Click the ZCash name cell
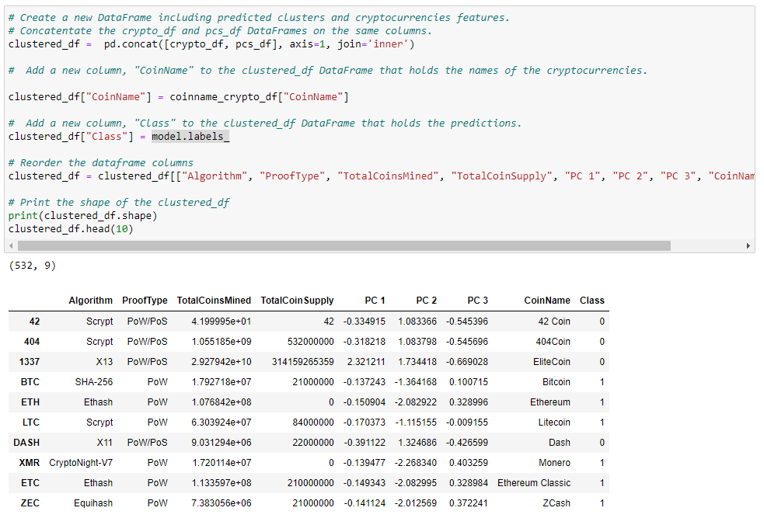Screen dimensions: 764x532 tap(556, 503)
